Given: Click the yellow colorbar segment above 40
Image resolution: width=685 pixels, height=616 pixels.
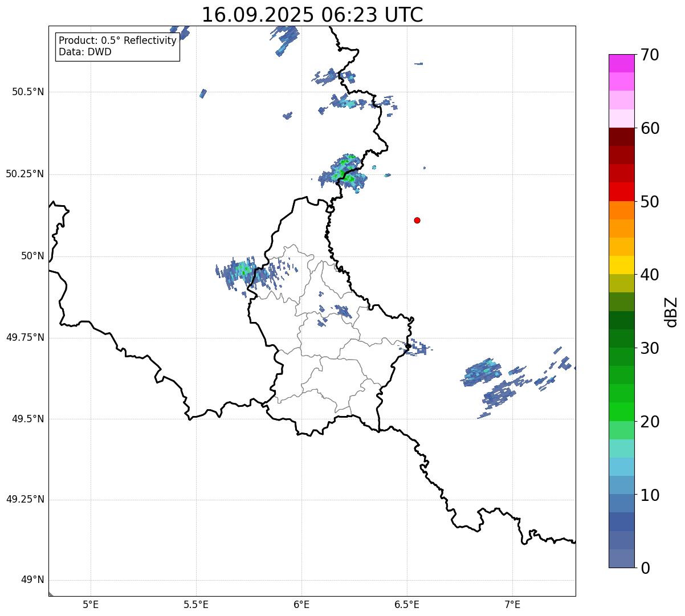Looking at the screenshot, I should (621, 265).
